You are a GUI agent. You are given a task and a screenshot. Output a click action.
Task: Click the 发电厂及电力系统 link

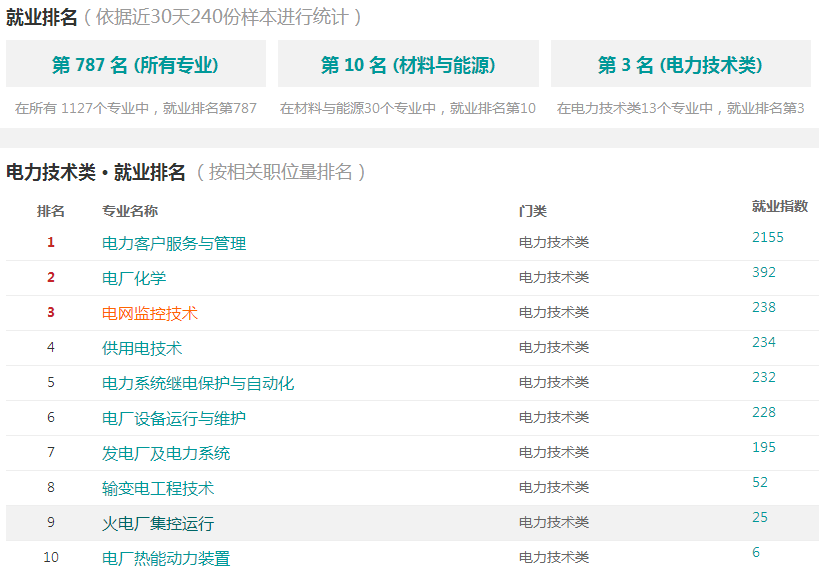[x=166, y=453]
